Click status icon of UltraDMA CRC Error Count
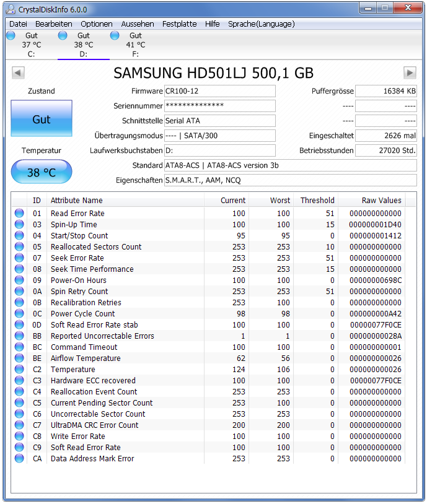427x504 pixels. pyautogui.click(x=19, y=425)
